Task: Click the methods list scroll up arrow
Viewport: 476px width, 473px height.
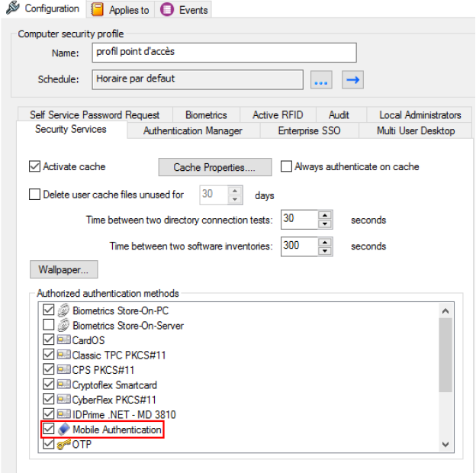Action: coord(445,311)
